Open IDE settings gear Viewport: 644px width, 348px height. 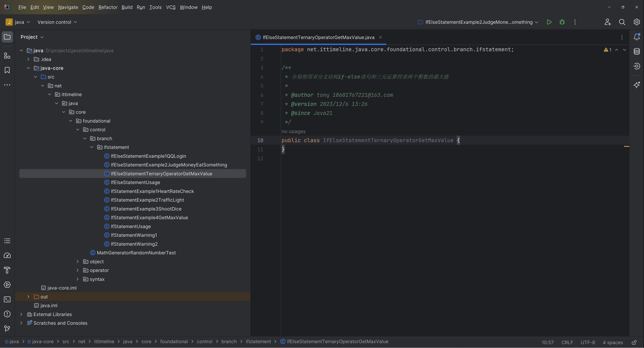pyautogui.click(x=637, y=22)
